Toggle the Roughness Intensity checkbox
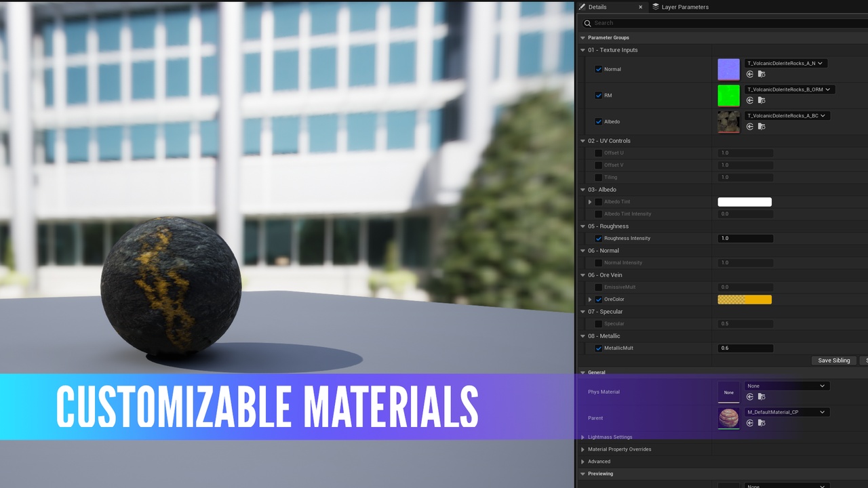868x488 pixels. (x=599, y=239)
